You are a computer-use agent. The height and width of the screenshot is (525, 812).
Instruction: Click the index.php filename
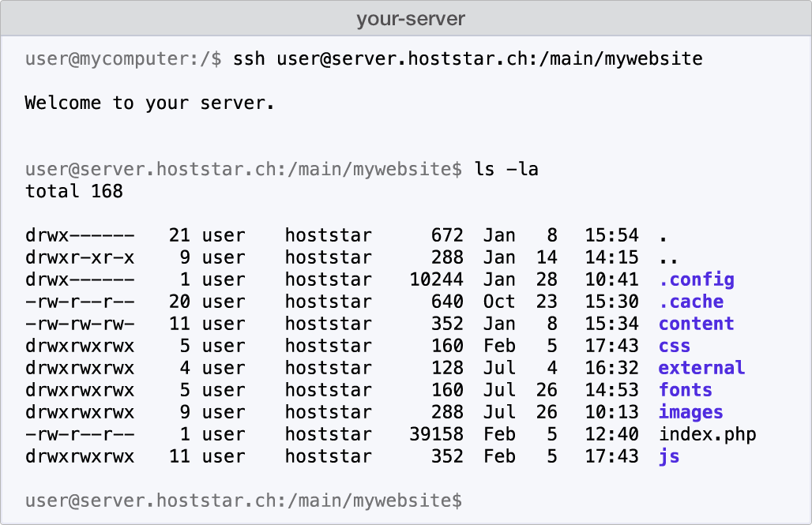708,434
